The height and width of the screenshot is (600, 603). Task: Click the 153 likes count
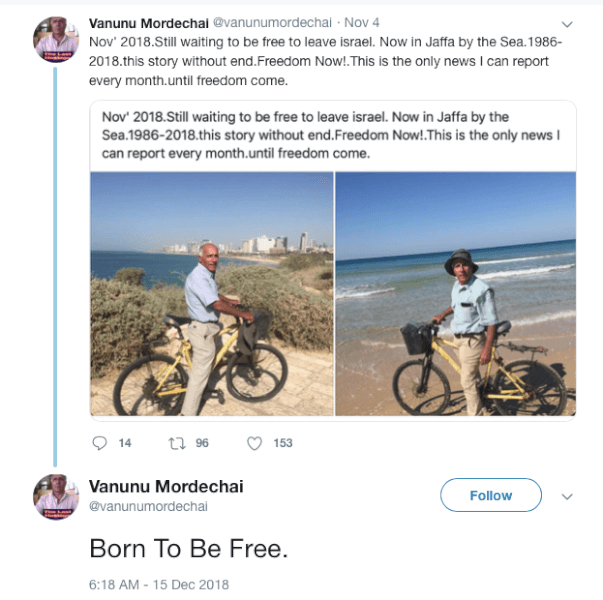[283, 443]
